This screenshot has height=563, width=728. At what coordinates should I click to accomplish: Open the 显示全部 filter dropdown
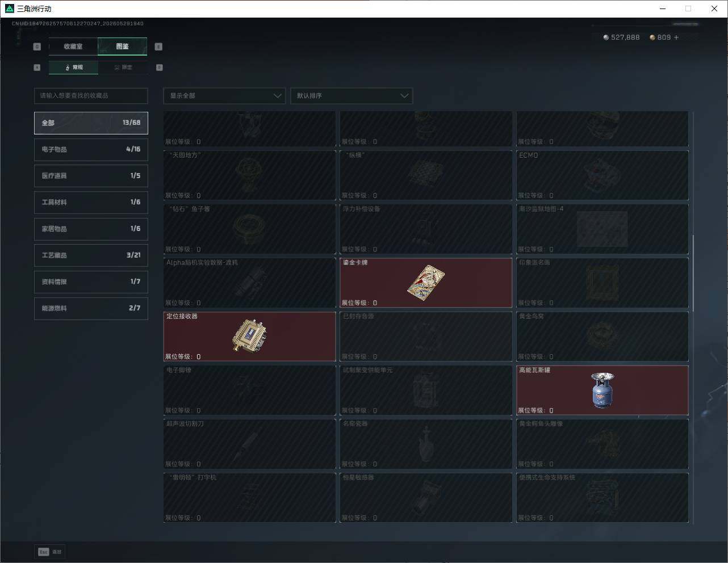pos(224,96)
